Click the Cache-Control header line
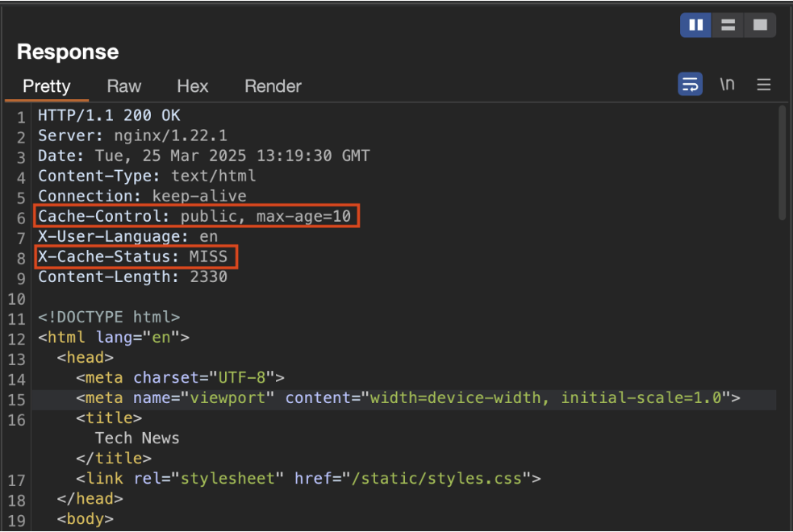The width and height of the screenshot is (793, 532). pos(197,217)
